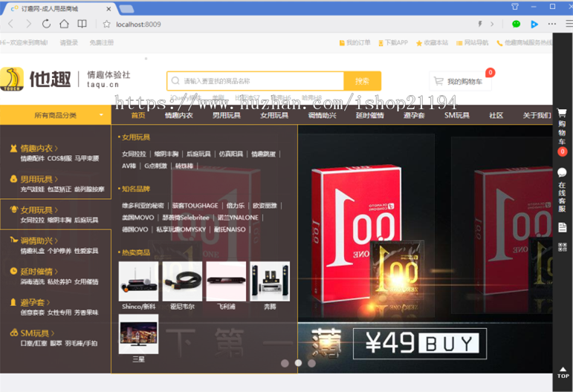This screenshot has width=573, height=392.
Task: Open the 三星 TV product thumbnail
Action: 138,334
